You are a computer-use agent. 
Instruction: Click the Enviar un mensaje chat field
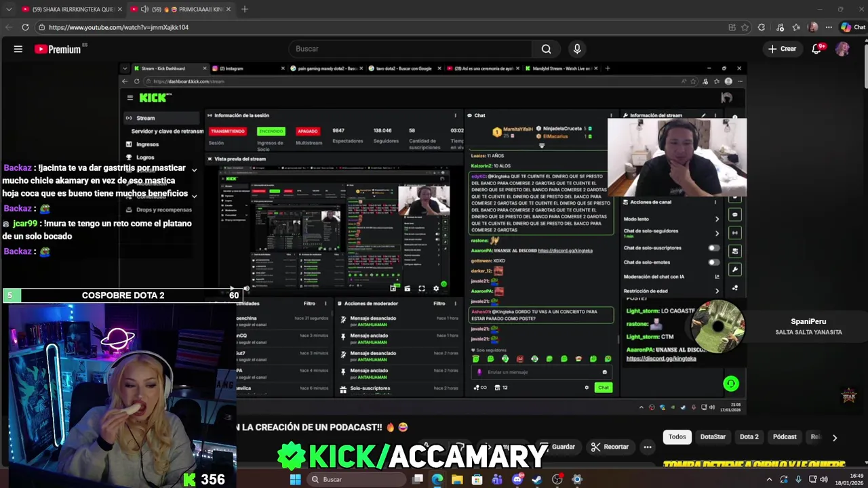click(541, 372)
